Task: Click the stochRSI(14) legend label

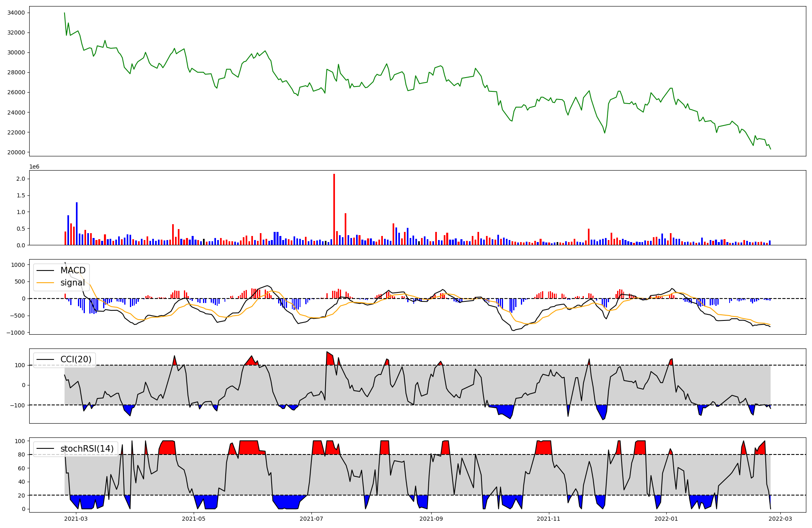Action: 87,449
